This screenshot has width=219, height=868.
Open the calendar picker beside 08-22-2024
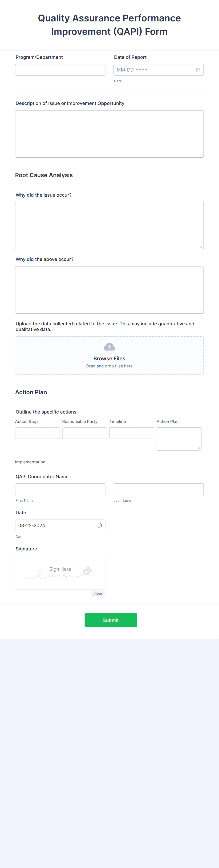pos(100,525)
